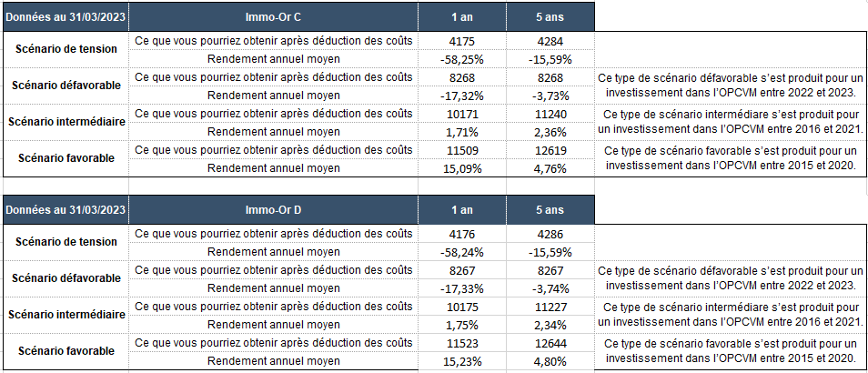Click the -58,24% cell
This screenshot has height=373, width=868.
coord(461,252)
